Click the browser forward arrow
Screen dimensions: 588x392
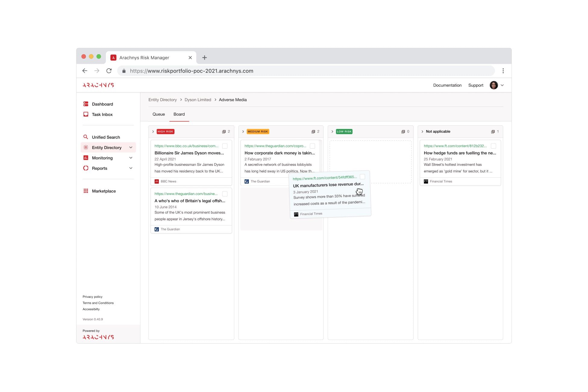pos(97,71)
